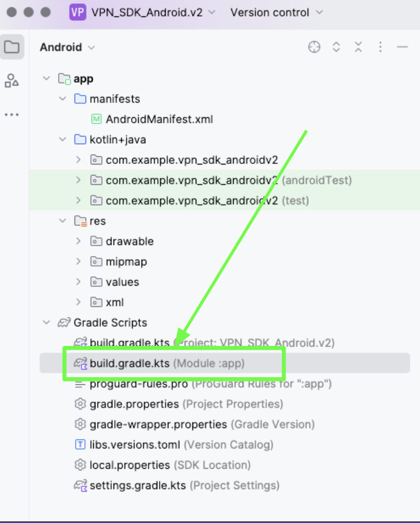Open Resource Manager sidebar icon
The width and height of the screenshot is (420, 523).
click(12, 81)
